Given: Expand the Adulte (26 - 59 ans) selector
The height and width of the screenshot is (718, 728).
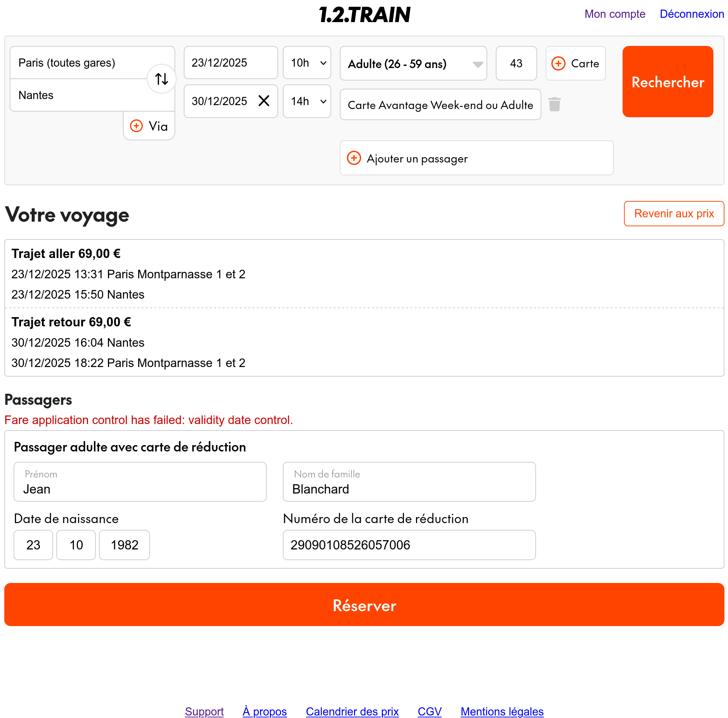Looking at the screenshot, I should tap(413, 64).
